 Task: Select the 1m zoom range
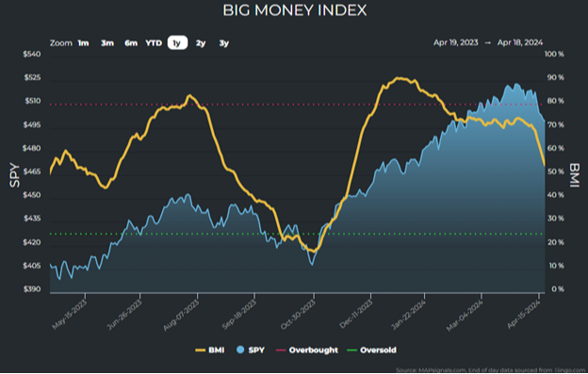tap(83, 43)
